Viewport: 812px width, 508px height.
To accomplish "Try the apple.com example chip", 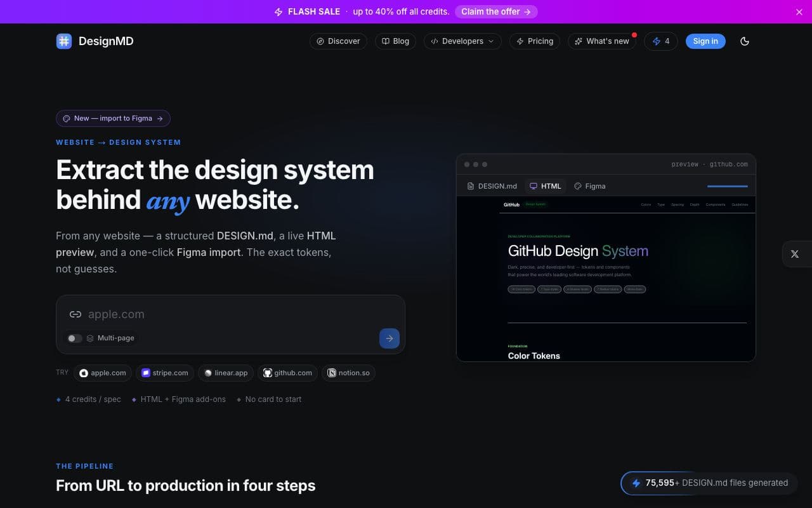I will tap(103, 373).
